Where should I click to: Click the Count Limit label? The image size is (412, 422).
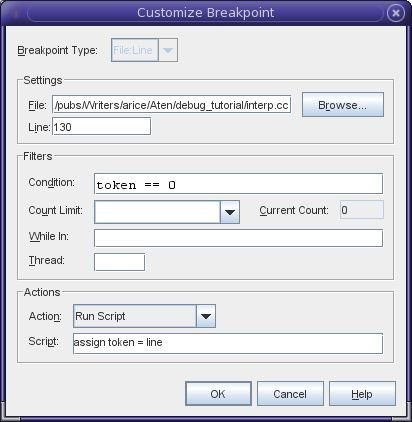point(55,210)
